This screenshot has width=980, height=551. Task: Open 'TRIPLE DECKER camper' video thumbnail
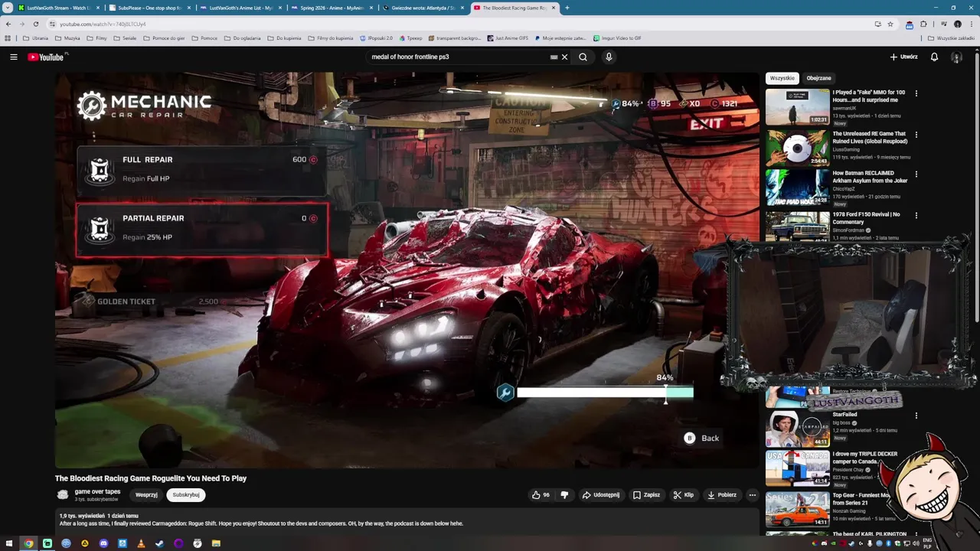pos(797,468)
